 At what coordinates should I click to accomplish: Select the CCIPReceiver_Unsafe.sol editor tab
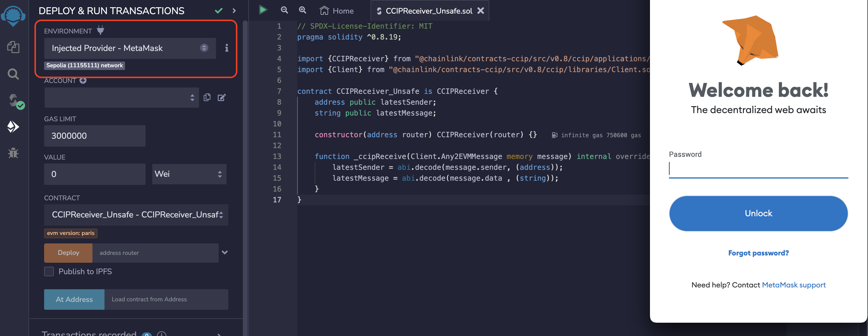pyautogui.click(x=428, y=11)
